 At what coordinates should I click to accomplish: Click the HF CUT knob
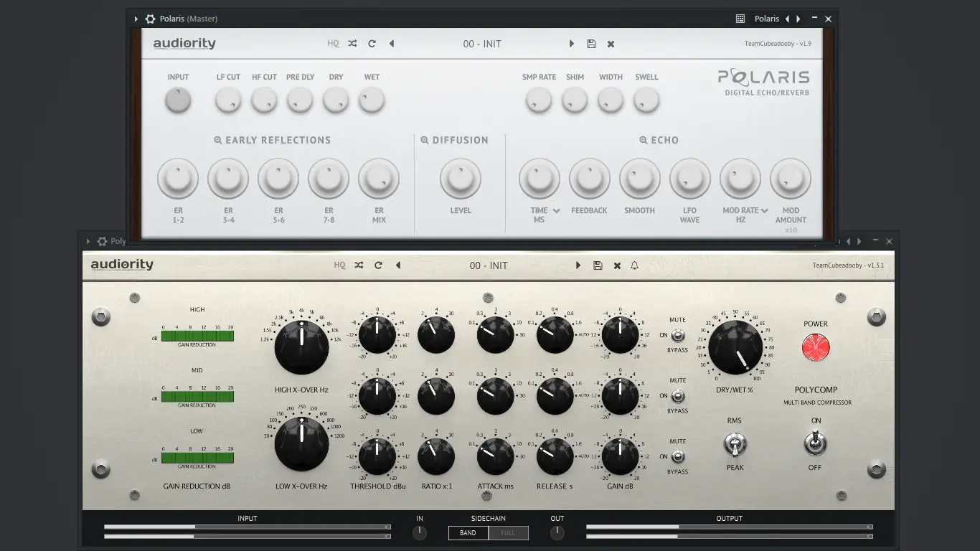[x=264, y=100]
